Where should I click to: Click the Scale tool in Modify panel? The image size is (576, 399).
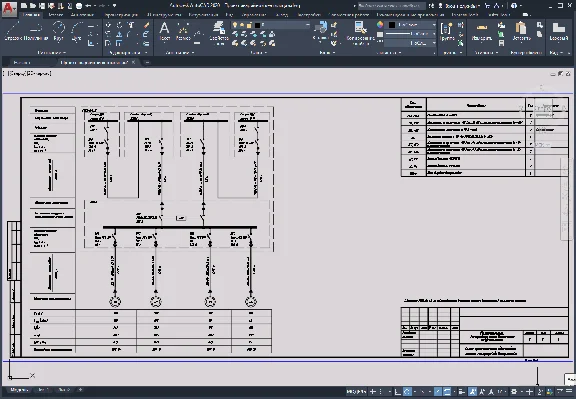119,43
